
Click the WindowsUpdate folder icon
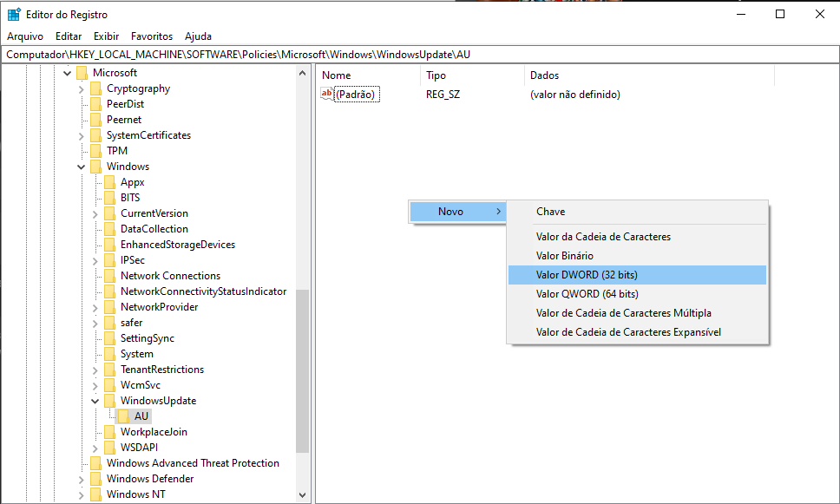109,401
